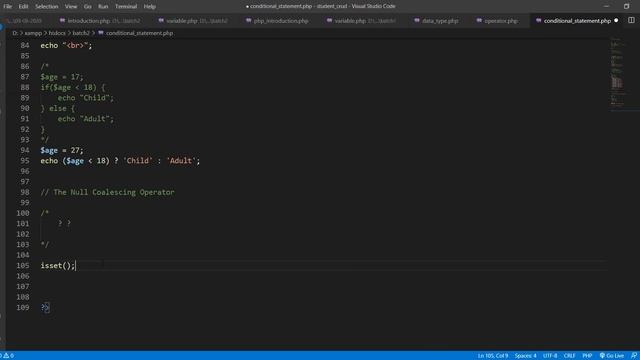Click the commented } else { line
The width and height of the screenshot is (640, 360).
click(58, 109)
